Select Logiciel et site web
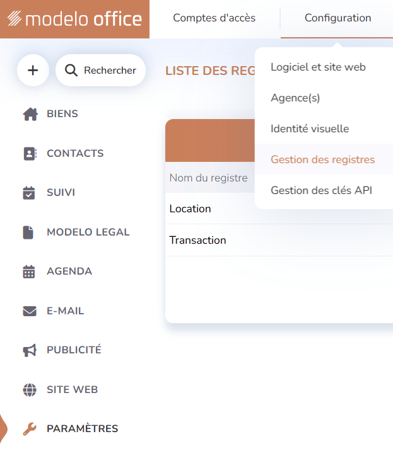The image size is (393, 451). 318,67
